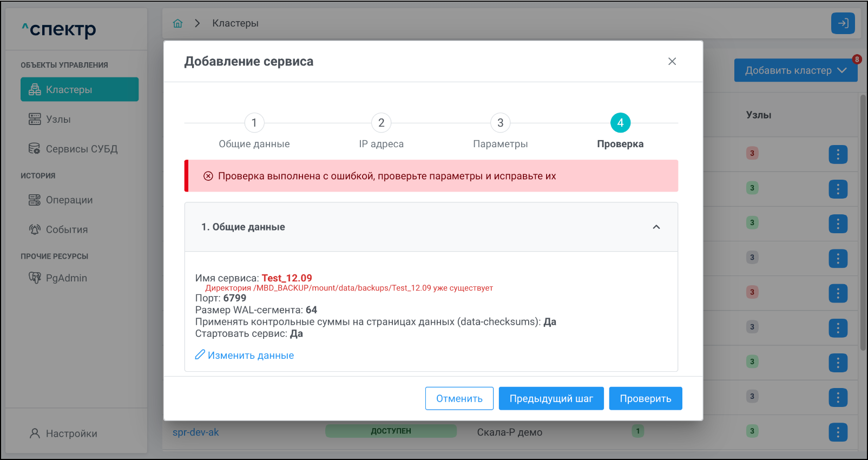868x460 pixels.
Task: Collapse the 1. Общие данные section
Action: (656, 227)
